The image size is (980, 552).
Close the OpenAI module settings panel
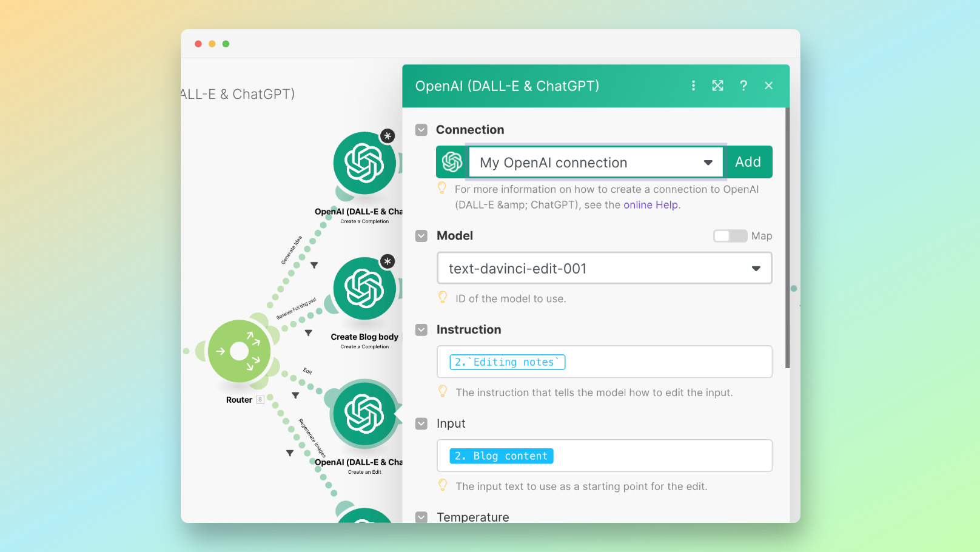[x=769, y=86]
